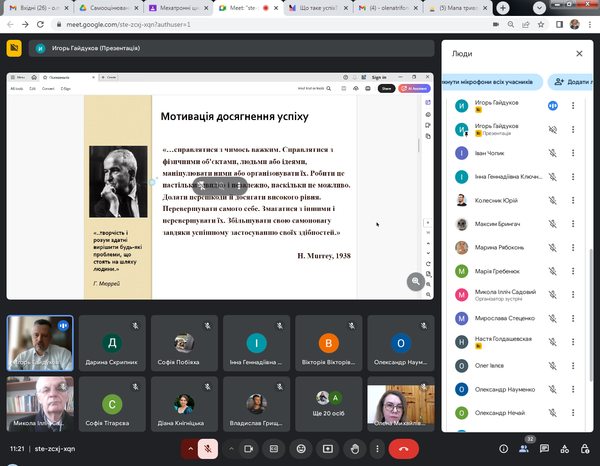Expand camera video settings arrow
The image size is (600, 466).
(233, 449)
